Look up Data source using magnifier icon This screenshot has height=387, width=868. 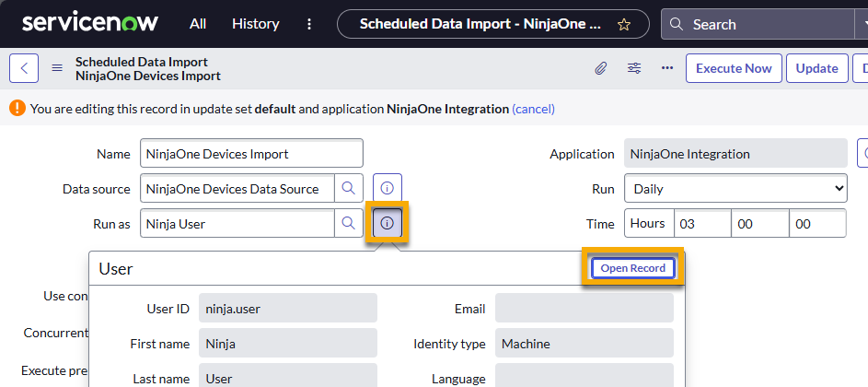click(349, 189)
